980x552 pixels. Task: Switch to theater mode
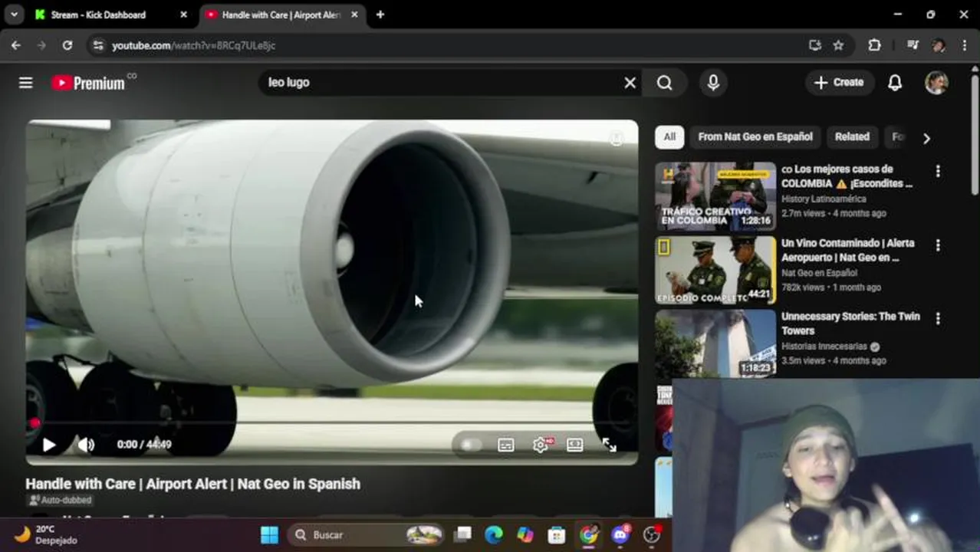(575, 445)
